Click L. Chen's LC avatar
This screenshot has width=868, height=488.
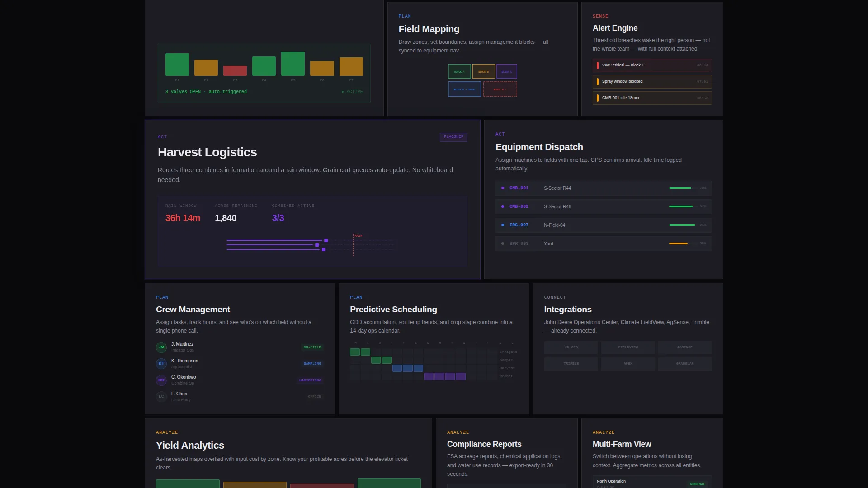tap(161, 397)
